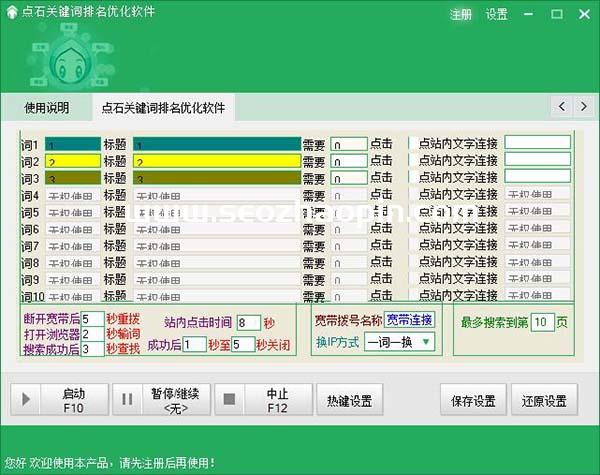Click the teal 词1 title field

point(217,144)
